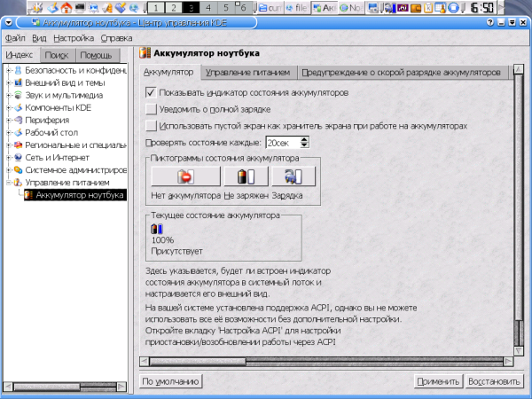Click the Применить button
This screenshot has height=399, width=532.
click(438, 381)
